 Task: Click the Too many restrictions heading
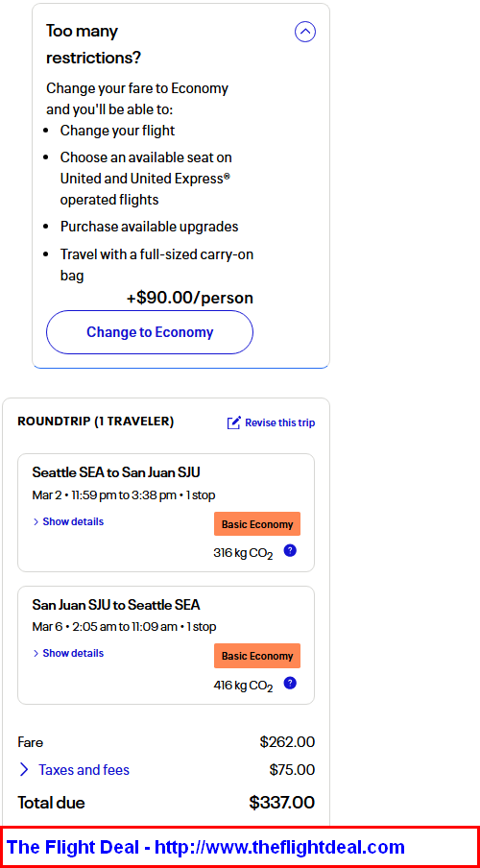[93, 44]
